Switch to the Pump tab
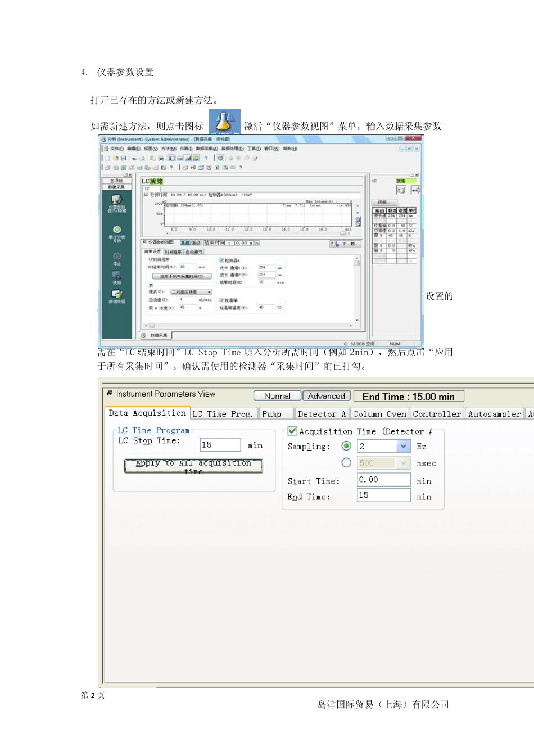 point(276,414)
